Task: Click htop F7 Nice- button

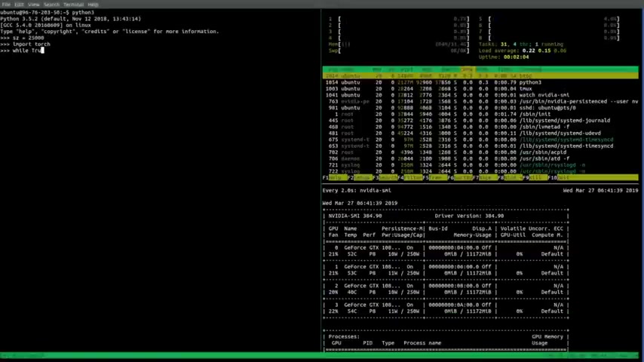Action: [485, 177]
